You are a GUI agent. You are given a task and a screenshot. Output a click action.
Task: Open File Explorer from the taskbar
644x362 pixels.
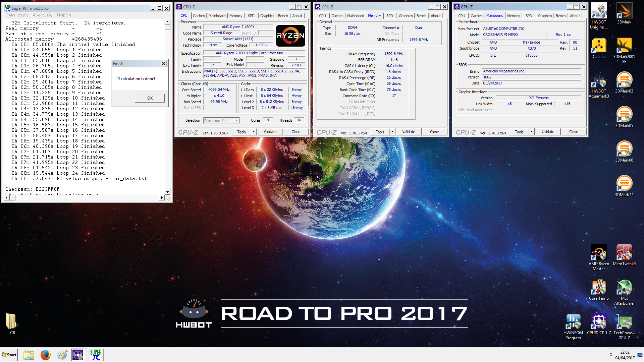29,355
